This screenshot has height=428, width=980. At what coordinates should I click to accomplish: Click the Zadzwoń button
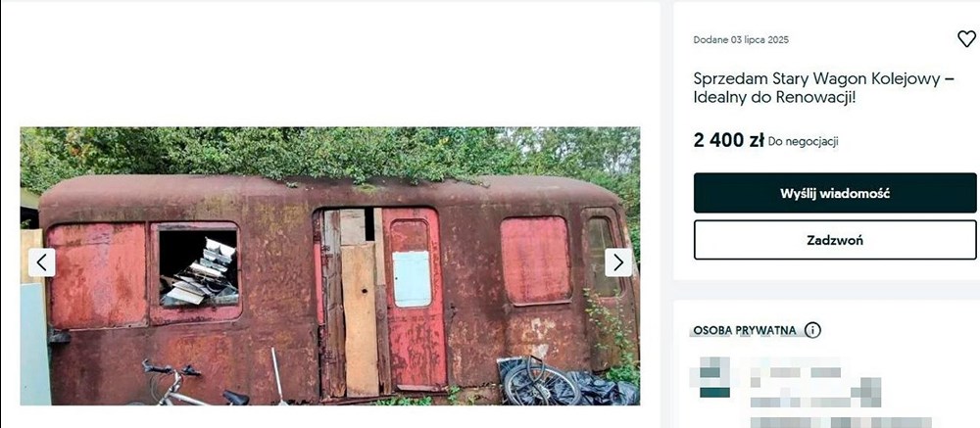pyautogui.click(x=834, y=240)
